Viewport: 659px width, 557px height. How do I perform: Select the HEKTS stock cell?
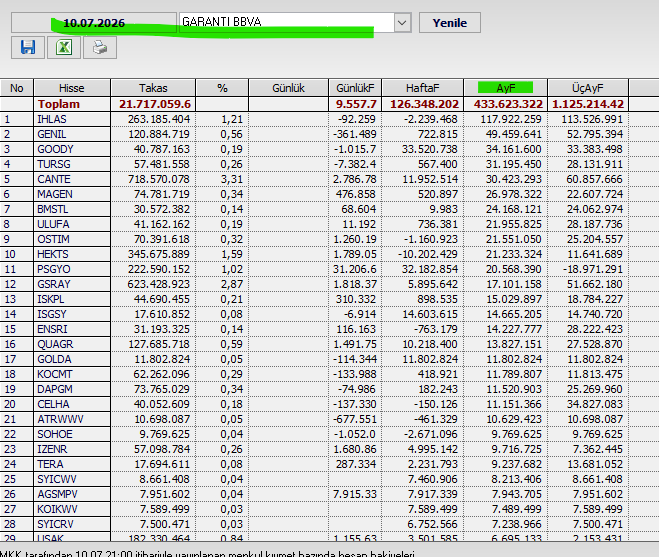click(x=72, y=254)
